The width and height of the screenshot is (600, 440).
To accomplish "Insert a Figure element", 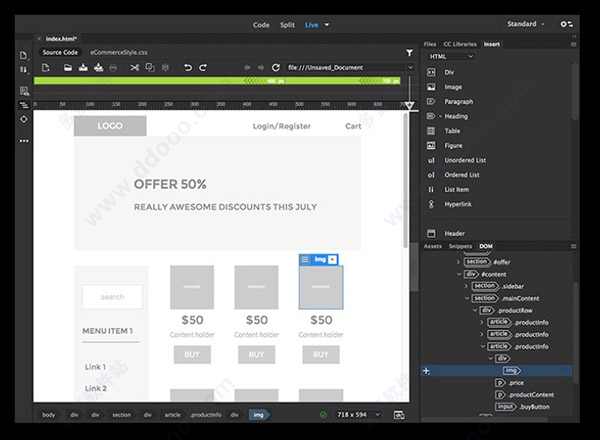I will coord(453,146).
